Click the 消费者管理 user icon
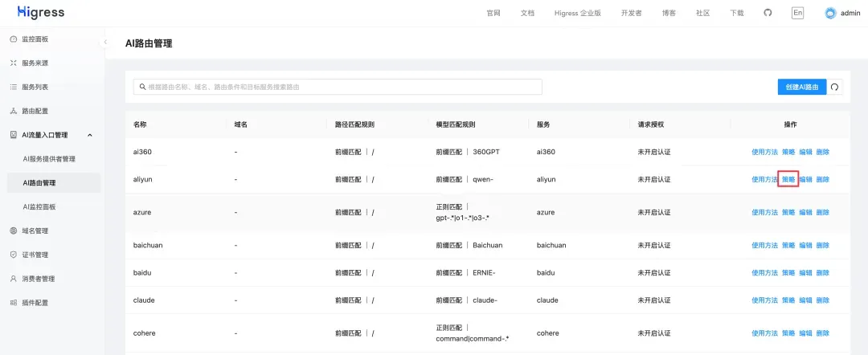This screenshot has width=868, height=355. pos(14,279)
